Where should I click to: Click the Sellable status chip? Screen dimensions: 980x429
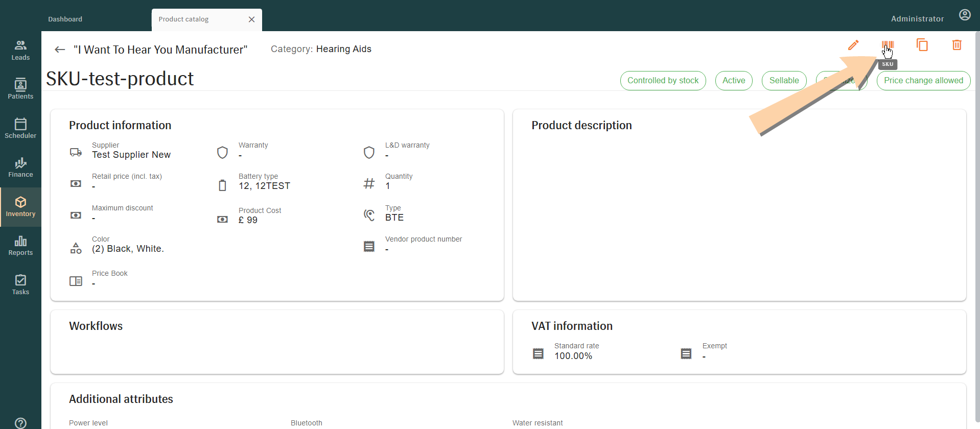point(784,81)
